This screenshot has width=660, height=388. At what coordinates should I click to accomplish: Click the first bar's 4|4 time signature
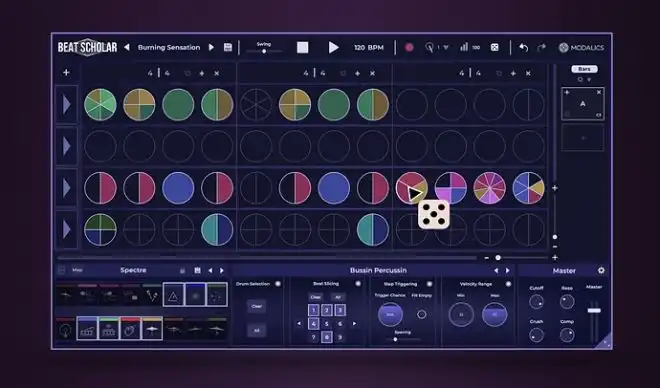click(x=159, y=73)
